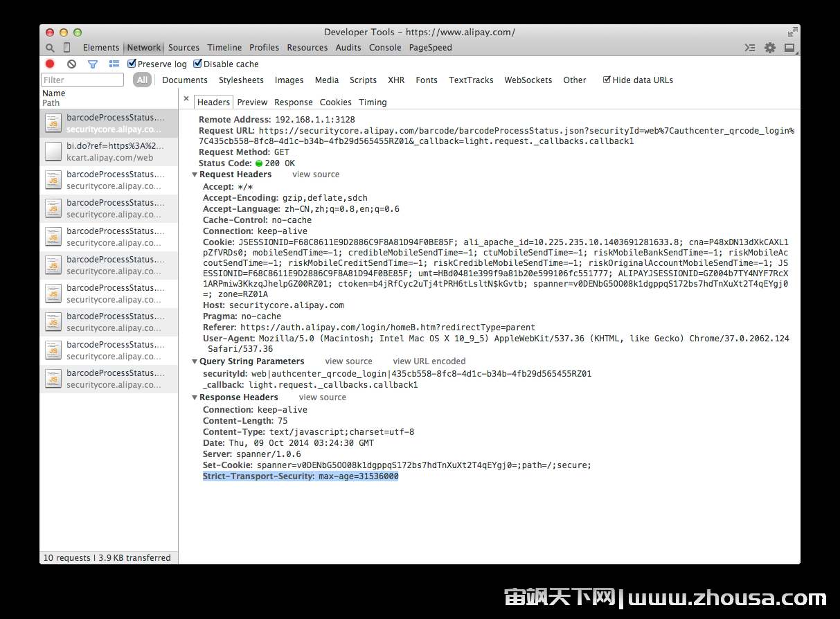The width and height of the screenshot is (840, 619).
Task: Toggle the Preserve log checkbox
Action: click(132, 64)
